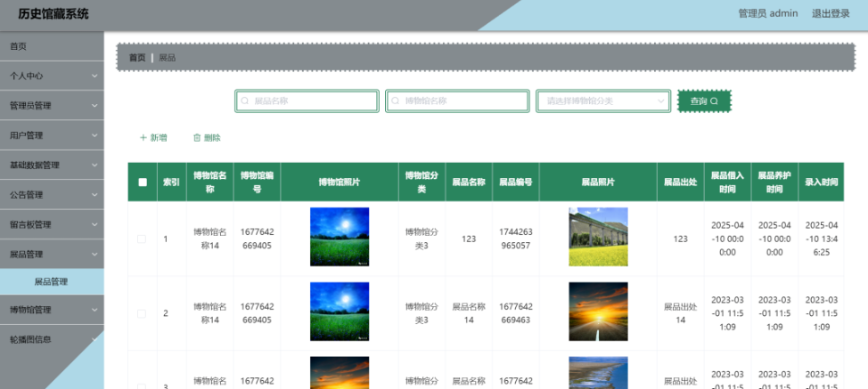Open the museum photo thumbnail in row 2
Screen dimensions: 868x389
pos(340,312)
